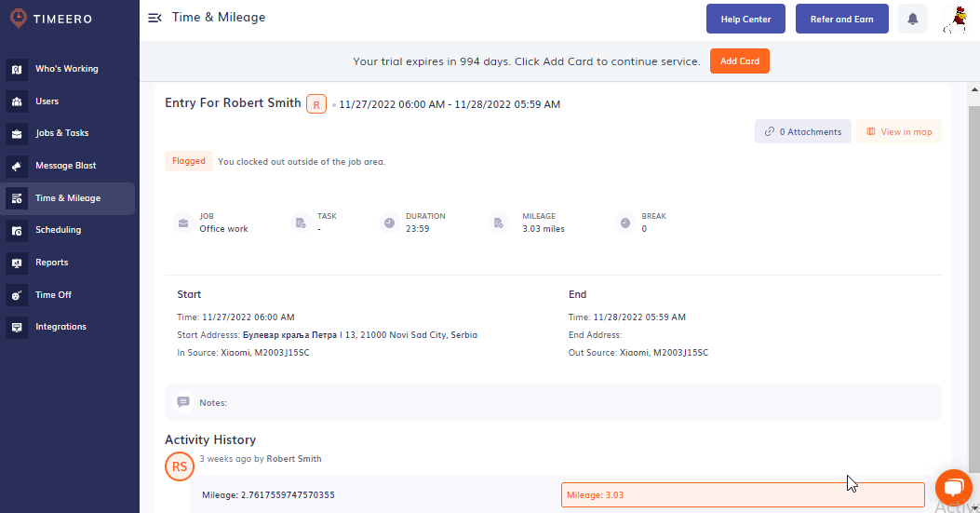Open Who's Working in sidebar
Screen dimensions: 980x513
[66, 69]
